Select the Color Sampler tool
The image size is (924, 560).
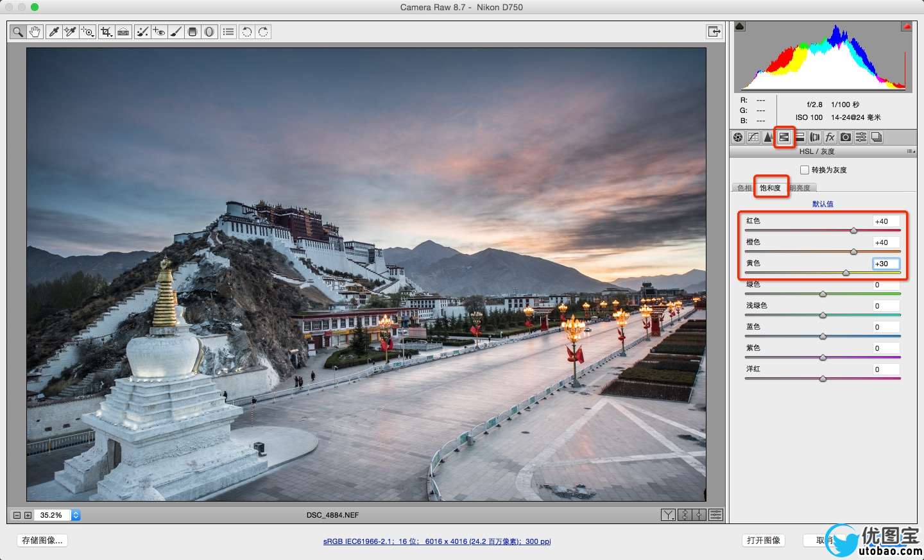[71, 31]
